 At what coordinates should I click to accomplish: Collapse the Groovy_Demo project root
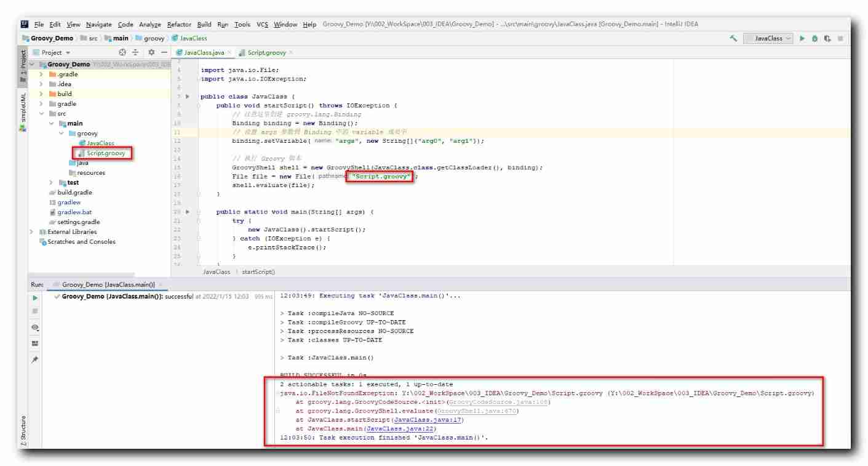click(x=33, y=64)
